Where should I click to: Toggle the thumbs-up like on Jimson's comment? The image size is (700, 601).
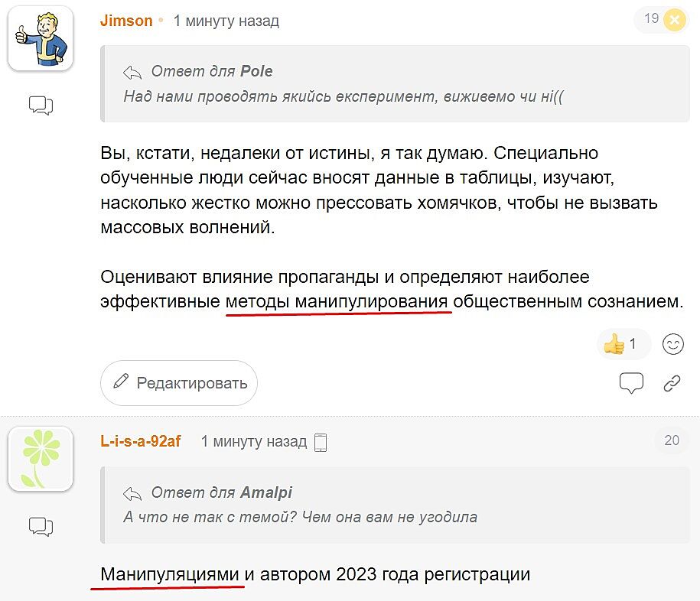[x=622, y=344]
